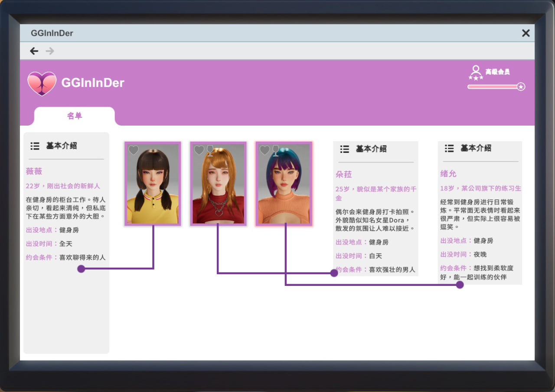This screenshot has height=392, width=555.
Task: Click the 基本介绍 heading above 朵菈
Action: 371,149
